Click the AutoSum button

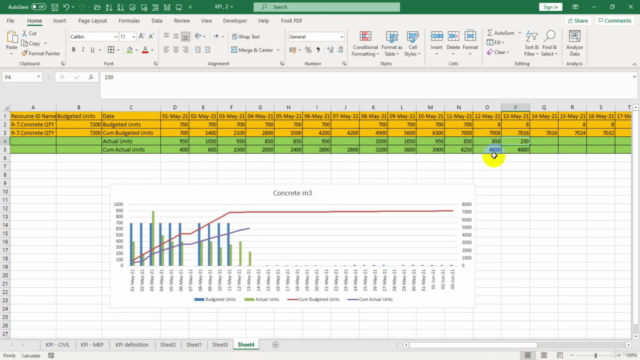pyautogui.click(x=501, y=33)
